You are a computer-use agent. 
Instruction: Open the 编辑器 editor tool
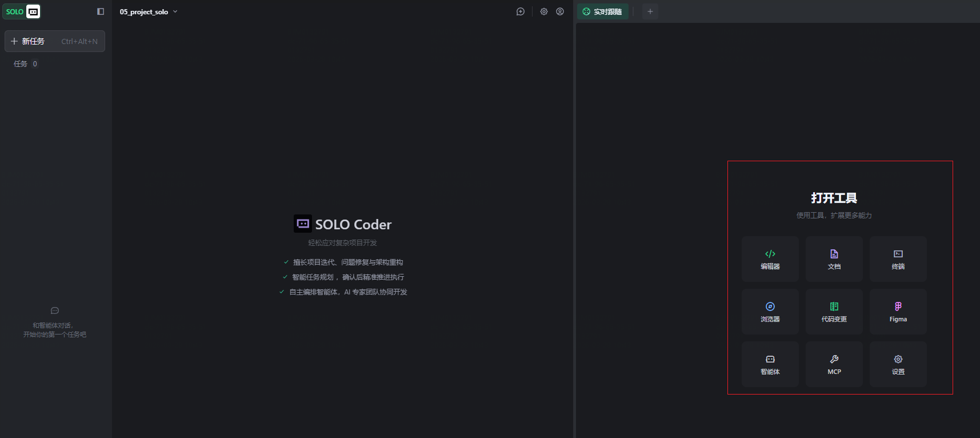[770, 259]
